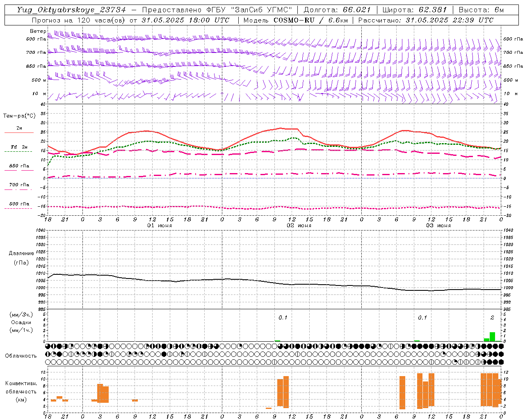Click the Td 2м legend entry
Viewport: 525px width, 420px height.
[x=19, y=147]
